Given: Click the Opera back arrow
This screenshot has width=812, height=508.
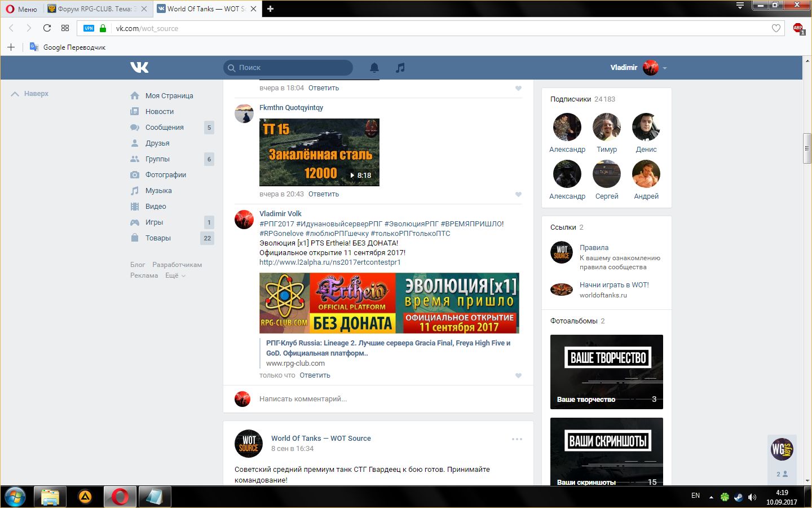Looking at the screenshot, I should pos(11,28).
